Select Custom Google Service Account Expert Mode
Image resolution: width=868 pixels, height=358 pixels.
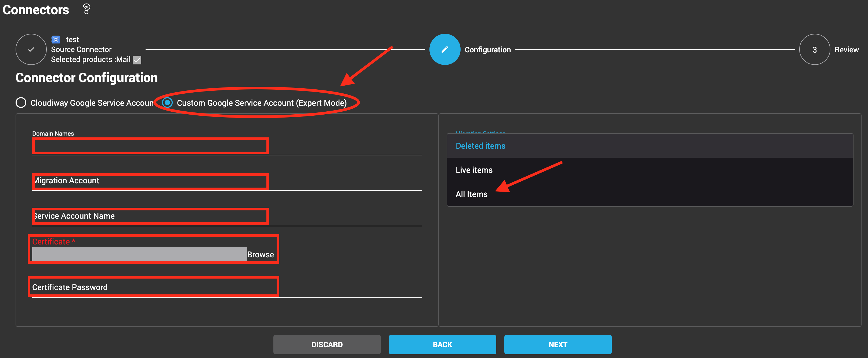pos(167,103)
